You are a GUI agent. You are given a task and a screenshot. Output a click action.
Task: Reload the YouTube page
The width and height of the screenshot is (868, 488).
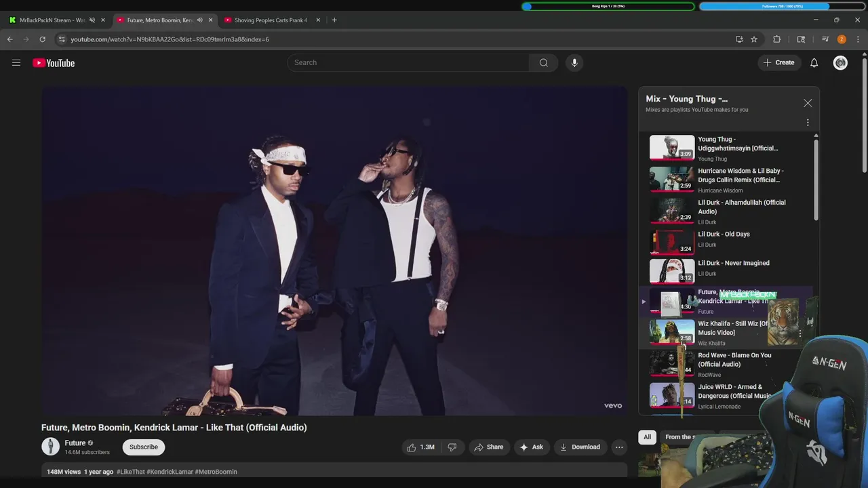42,39
